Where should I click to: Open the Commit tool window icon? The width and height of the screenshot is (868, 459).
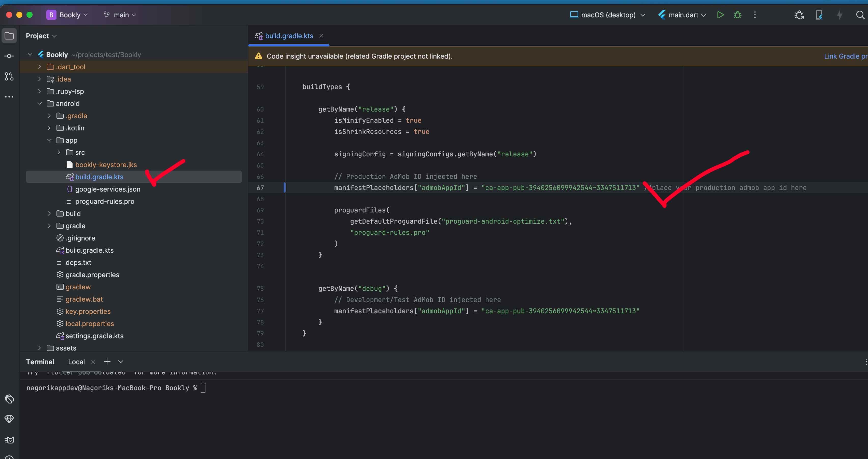[9, 56]
